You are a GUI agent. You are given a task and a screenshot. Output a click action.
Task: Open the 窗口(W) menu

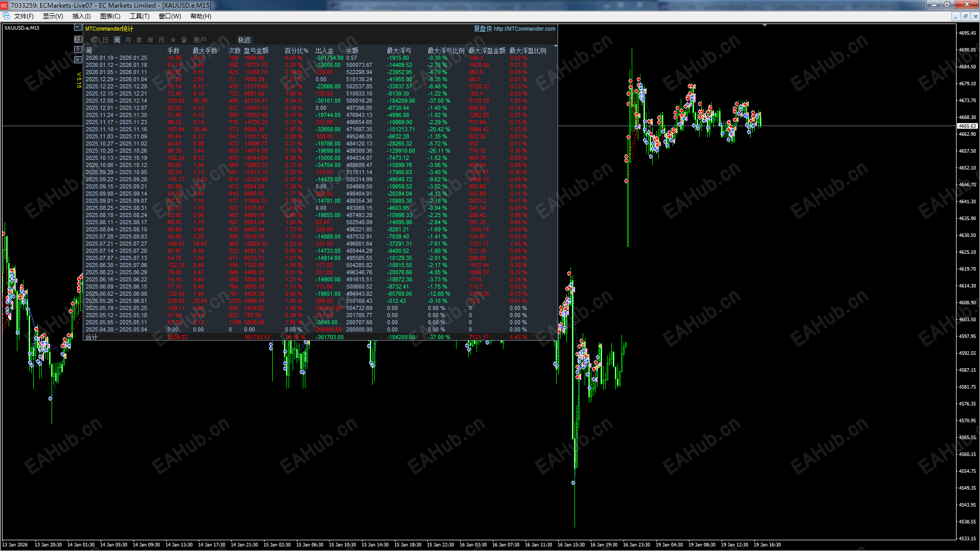(x=170, y=16)
